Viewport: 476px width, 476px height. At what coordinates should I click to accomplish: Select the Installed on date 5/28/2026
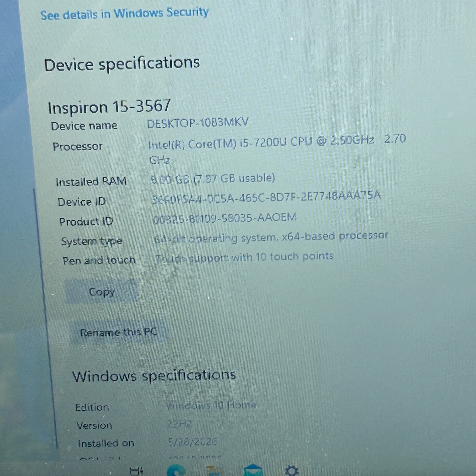click(x=193, y=441)
